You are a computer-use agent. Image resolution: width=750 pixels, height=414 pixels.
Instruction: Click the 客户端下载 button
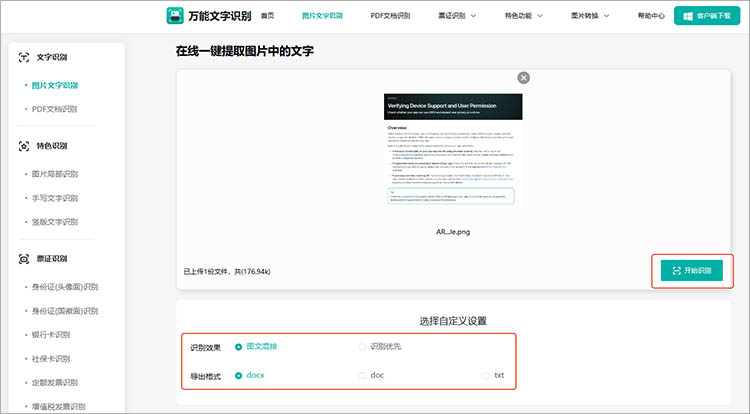707,16
